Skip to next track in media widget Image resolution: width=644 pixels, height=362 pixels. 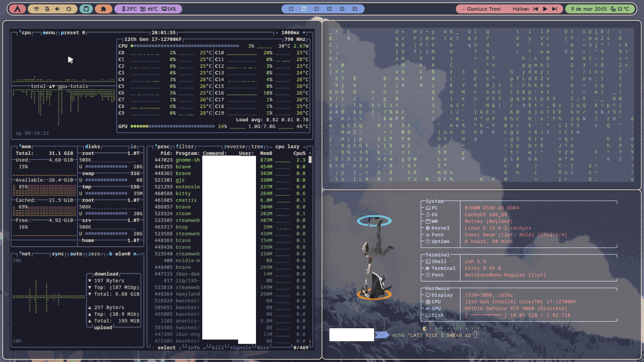click(x=555, y=9)
